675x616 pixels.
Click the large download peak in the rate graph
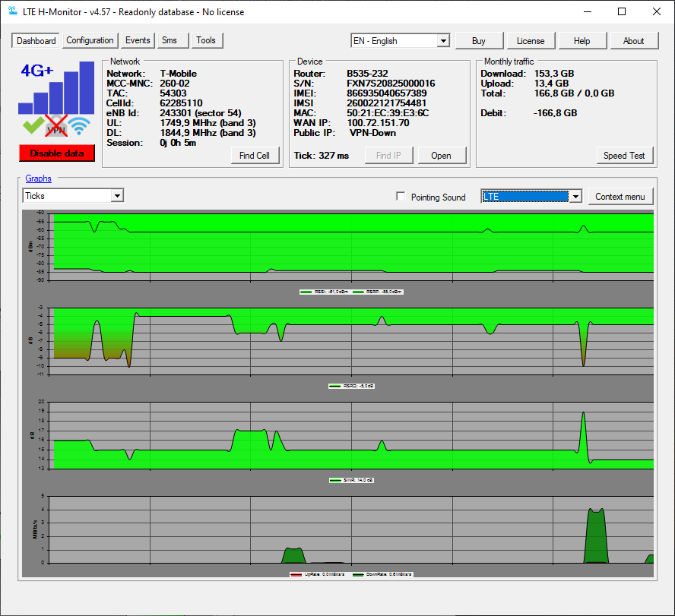pos(596,535)
